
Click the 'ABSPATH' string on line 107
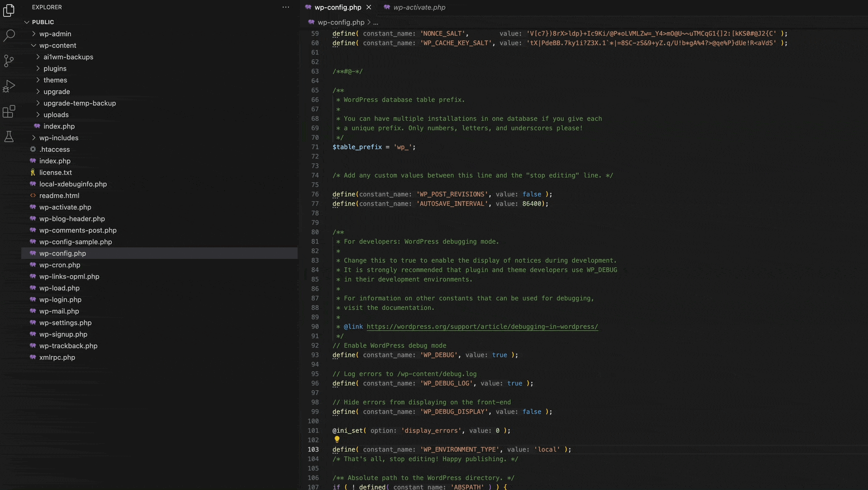467,487
